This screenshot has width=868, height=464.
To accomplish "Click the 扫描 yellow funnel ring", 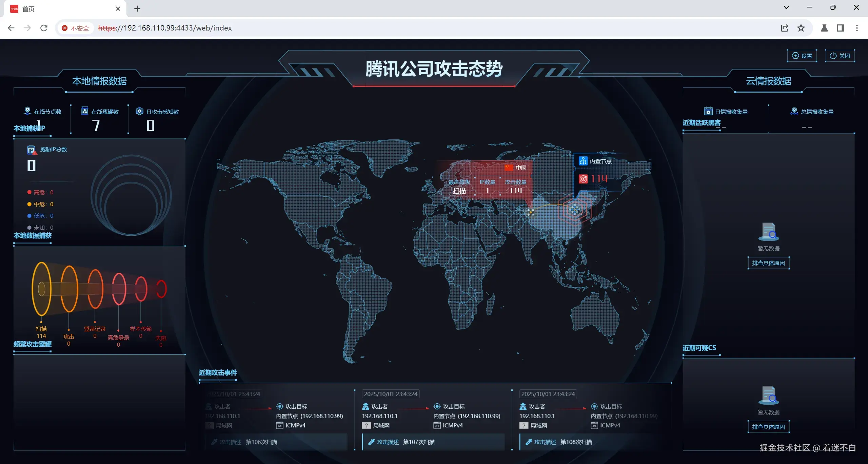I will (x=42, y=289).
